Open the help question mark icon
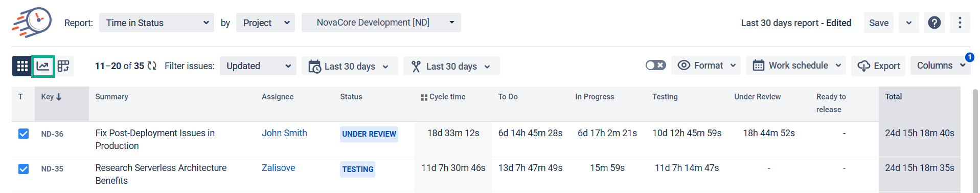 click(934, 23)
